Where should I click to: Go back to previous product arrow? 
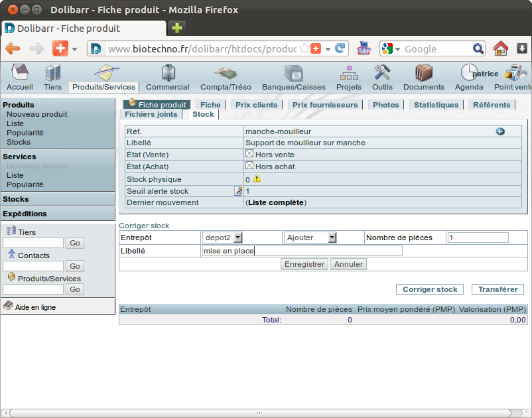(500, 131)
